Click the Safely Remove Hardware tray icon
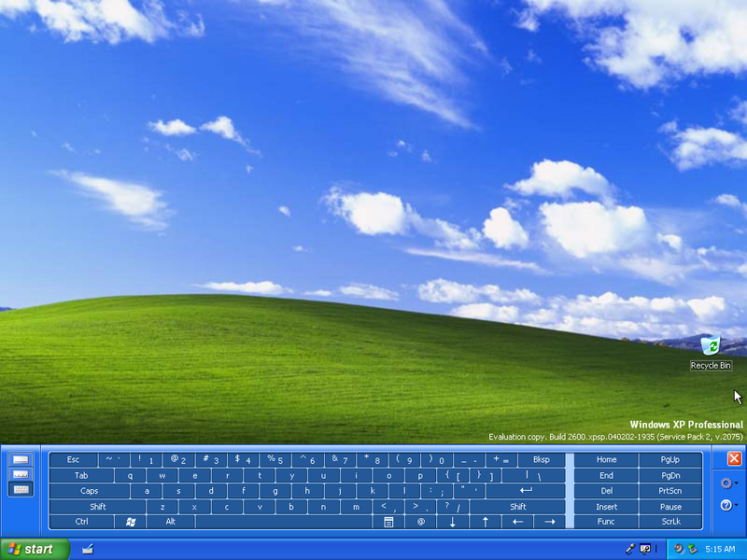 (691, 550)
